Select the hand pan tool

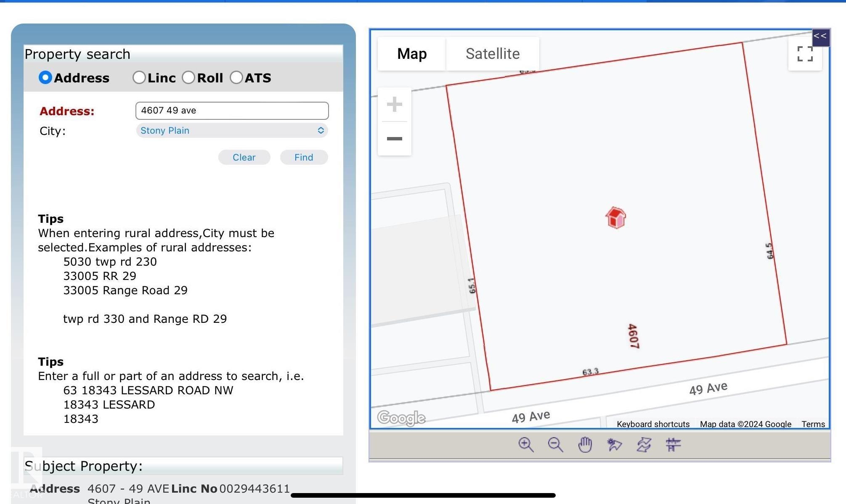[x=585, y=444]
